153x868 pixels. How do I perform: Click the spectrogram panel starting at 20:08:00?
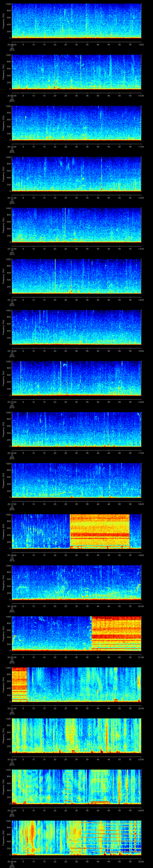coord(77,21)
